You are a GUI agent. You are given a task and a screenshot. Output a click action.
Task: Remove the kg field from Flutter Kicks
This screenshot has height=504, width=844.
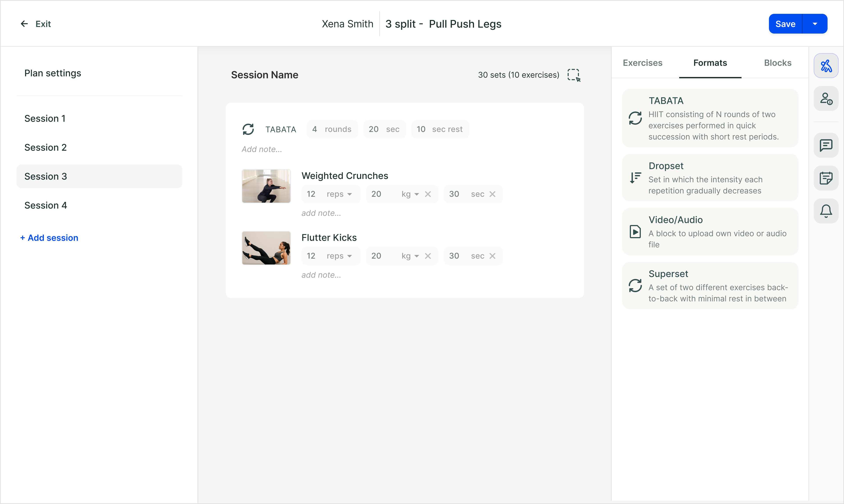428,256
